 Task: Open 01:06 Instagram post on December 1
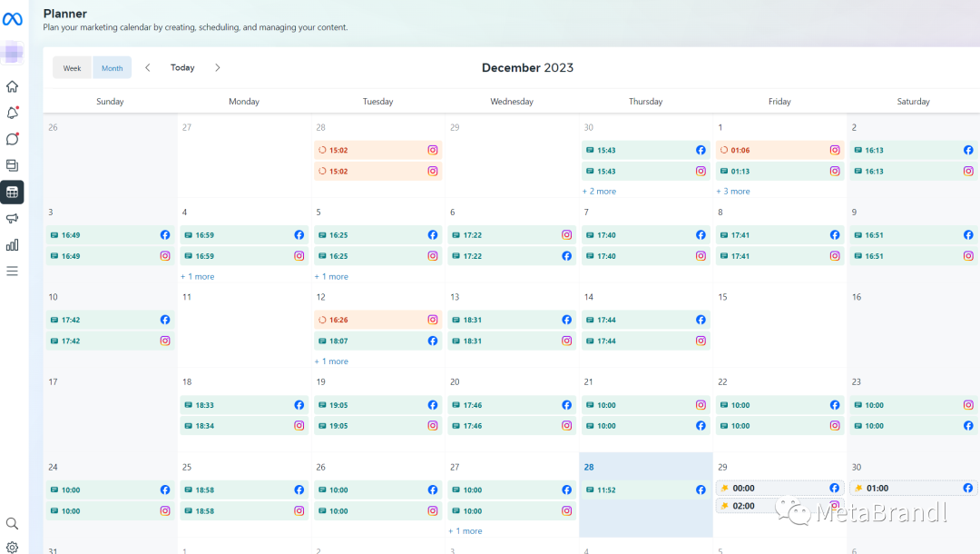pyautogui.click(x=780, y=150)
